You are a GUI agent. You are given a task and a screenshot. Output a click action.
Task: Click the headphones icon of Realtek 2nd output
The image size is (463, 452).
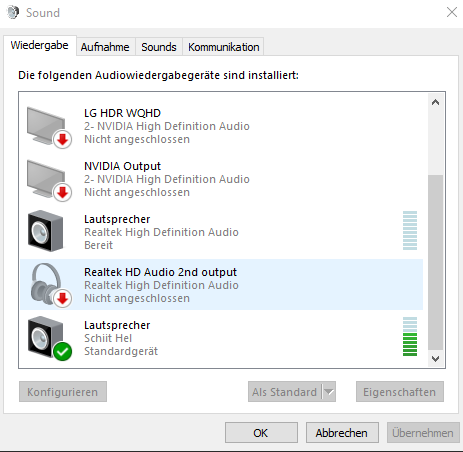[50, 285]
